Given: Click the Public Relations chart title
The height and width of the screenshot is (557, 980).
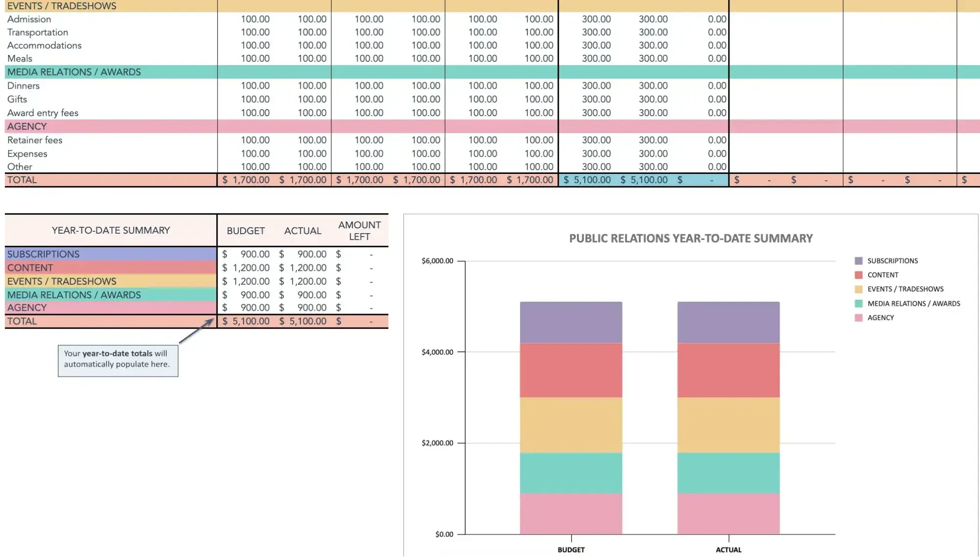Looking at the screenshot, I should [x=690, y=239].
